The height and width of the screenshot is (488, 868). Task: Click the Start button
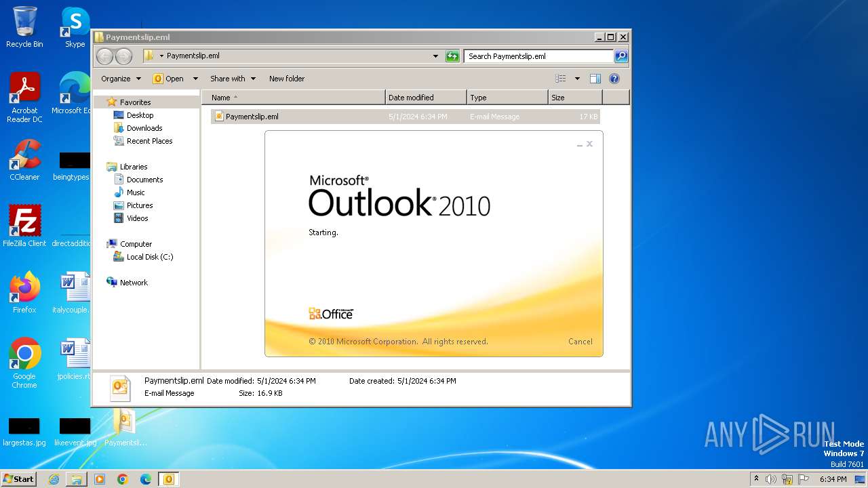pos(18,479)
